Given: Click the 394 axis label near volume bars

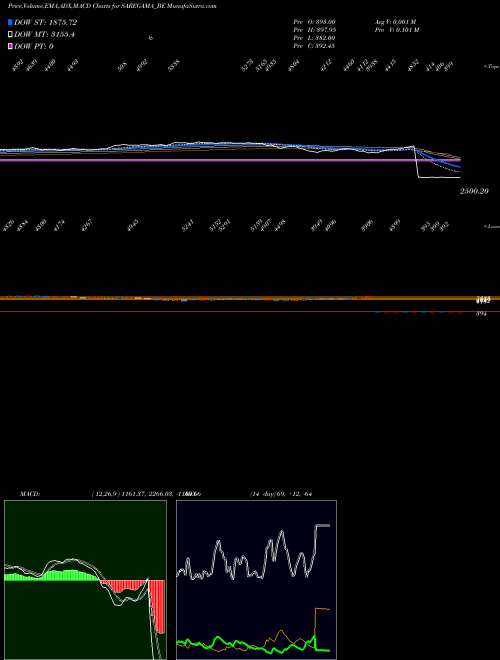Looking at the screenshot, I should point(481,314).
